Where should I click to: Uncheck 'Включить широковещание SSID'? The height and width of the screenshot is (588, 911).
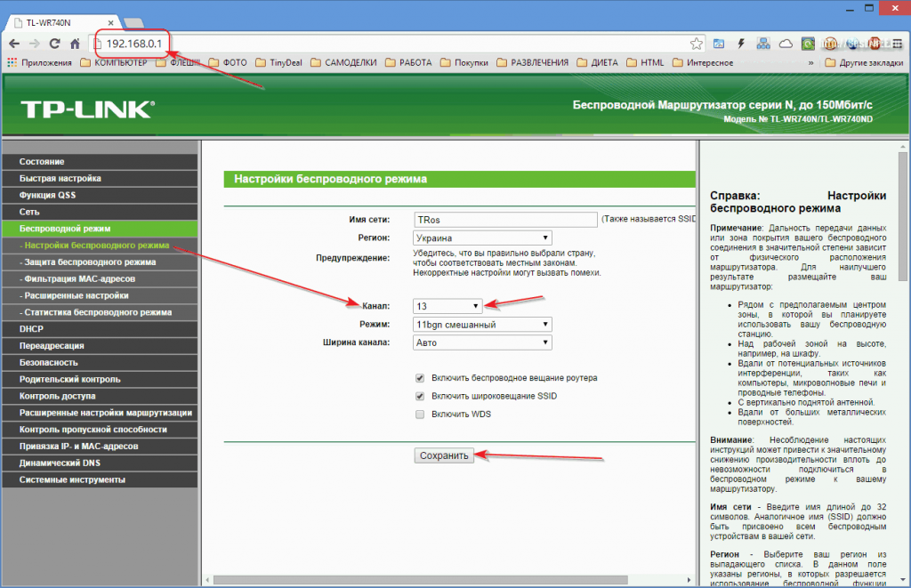tap(420, 396)
